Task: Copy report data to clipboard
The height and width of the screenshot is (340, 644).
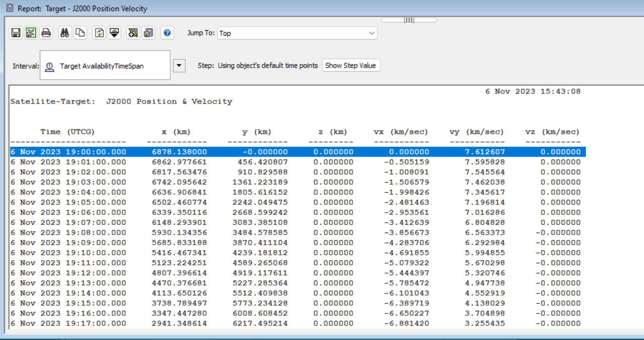Action: pyautogui.click(x=81, y=33)
